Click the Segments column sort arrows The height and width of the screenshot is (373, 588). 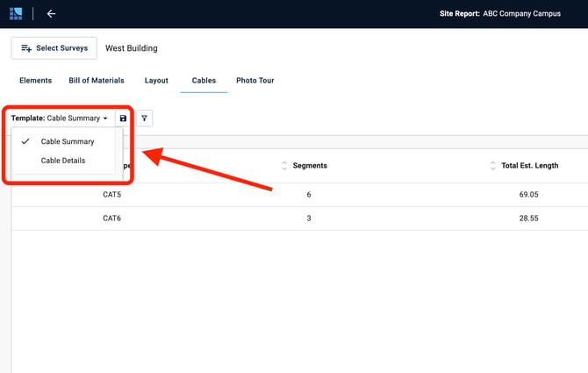(x=284, y=166)
